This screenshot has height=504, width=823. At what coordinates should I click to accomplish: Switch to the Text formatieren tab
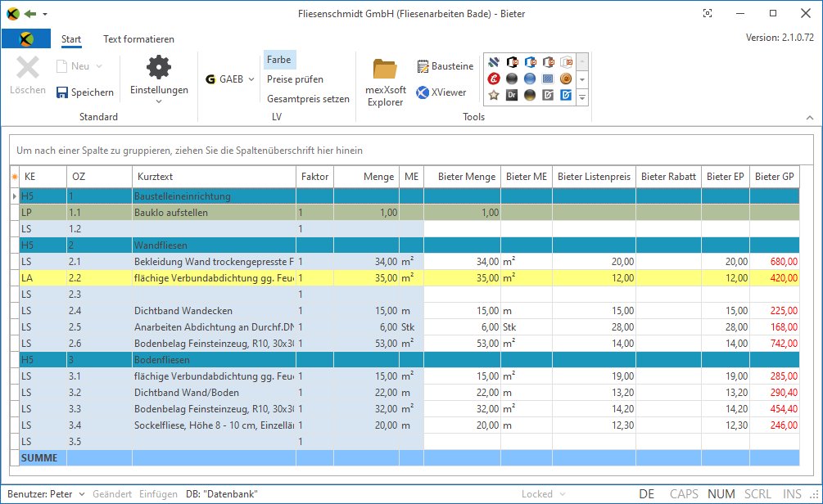click(138, 39)
